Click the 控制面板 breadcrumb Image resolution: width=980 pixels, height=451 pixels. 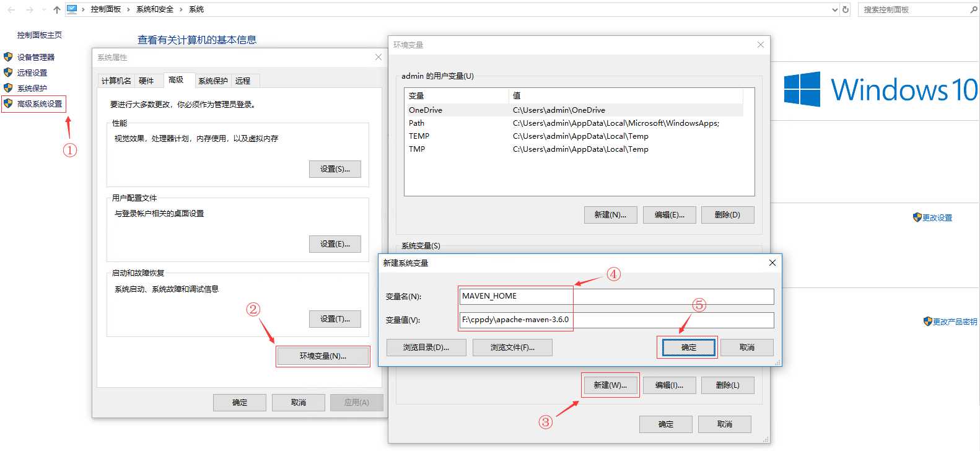tap(106, 9)
